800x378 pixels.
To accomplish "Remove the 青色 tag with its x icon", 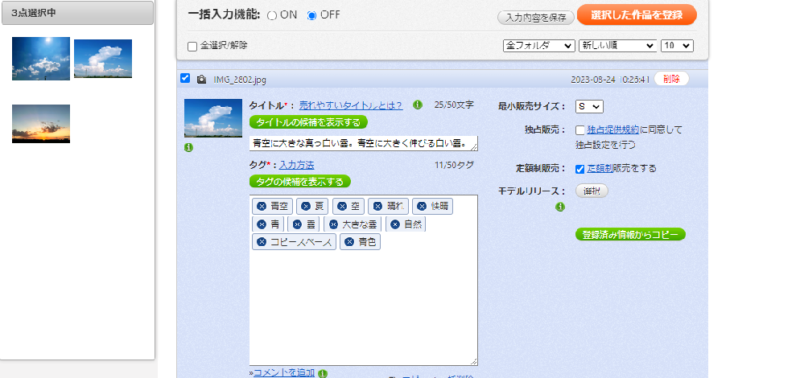I will (349, 242).
